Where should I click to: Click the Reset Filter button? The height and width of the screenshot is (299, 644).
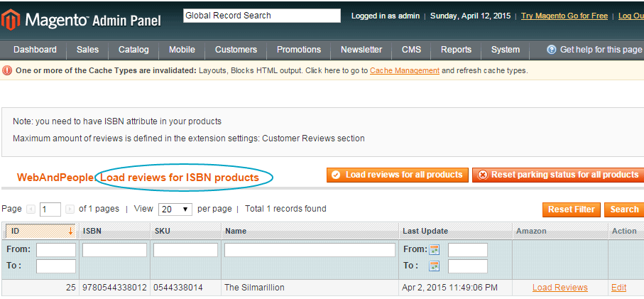(x=572, y=210)
